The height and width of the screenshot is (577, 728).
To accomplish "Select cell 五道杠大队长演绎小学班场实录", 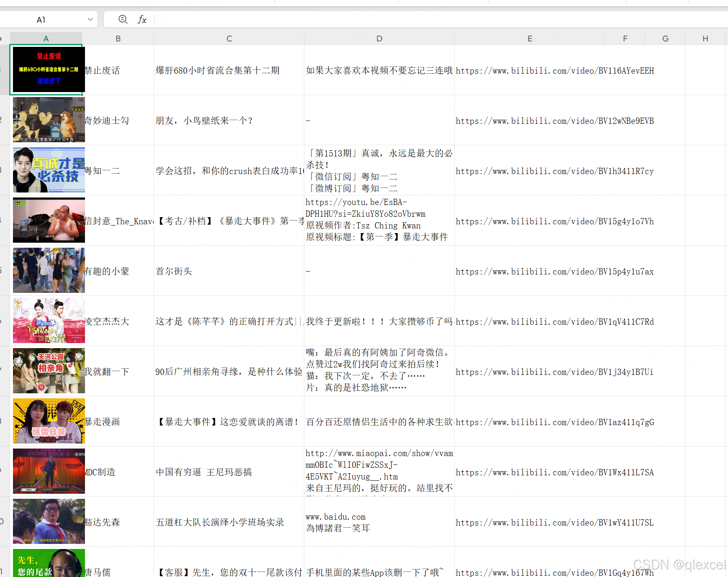I will point(229,522).
